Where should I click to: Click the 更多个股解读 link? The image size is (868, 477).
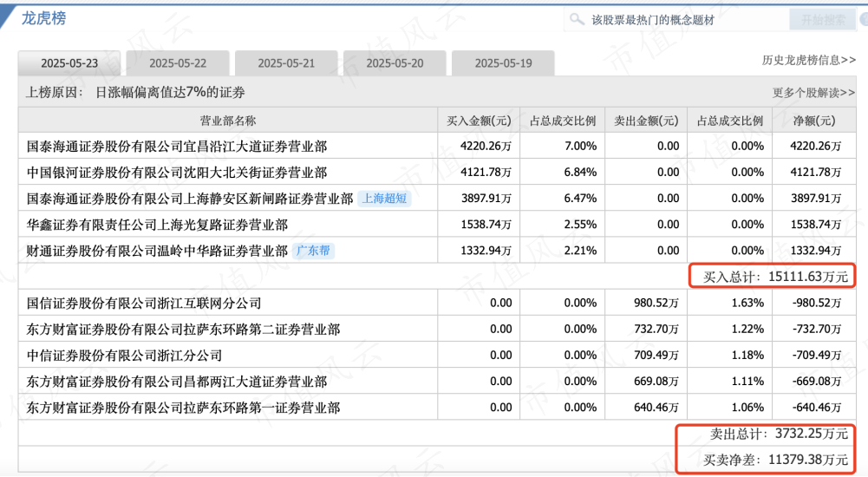(813, 93)
